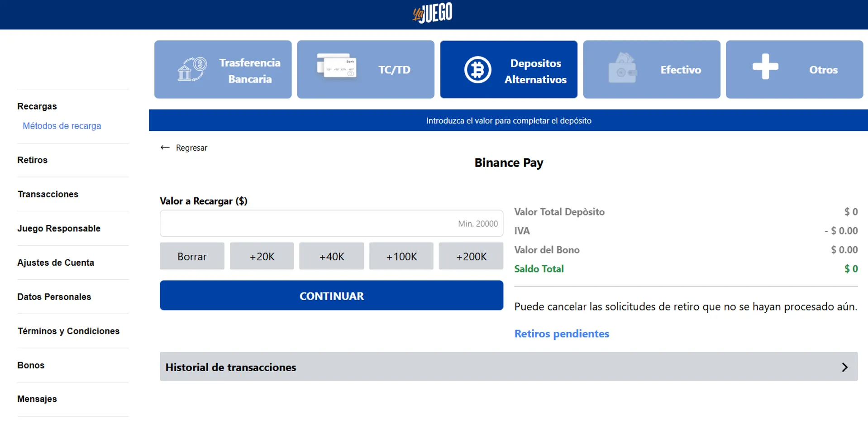This screenshot has width=868, height=430.
Task: Select the Bitcoin icon on Depositos Alternativos
Action: click(477, 69)
